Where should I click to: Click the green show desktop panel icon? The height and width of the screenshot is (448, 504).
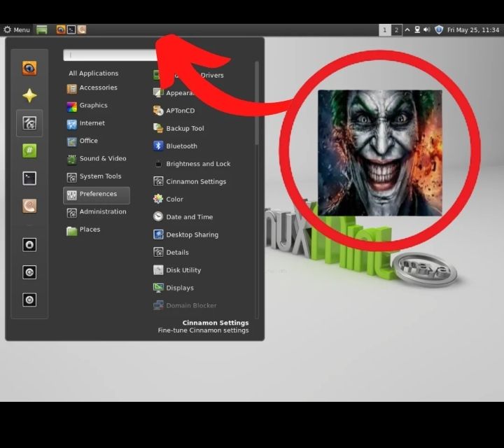tap(42, 30)
